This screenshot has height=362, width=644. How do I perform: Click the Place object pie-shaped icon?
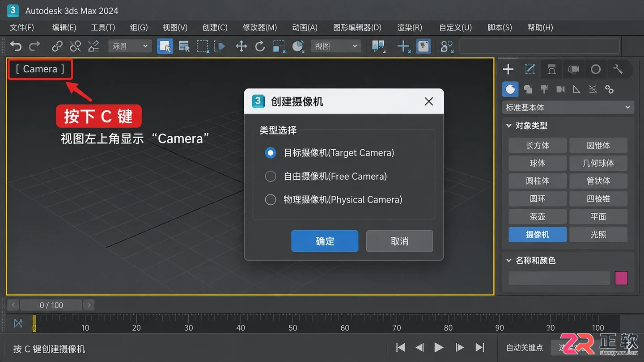(x=298, y=46)
